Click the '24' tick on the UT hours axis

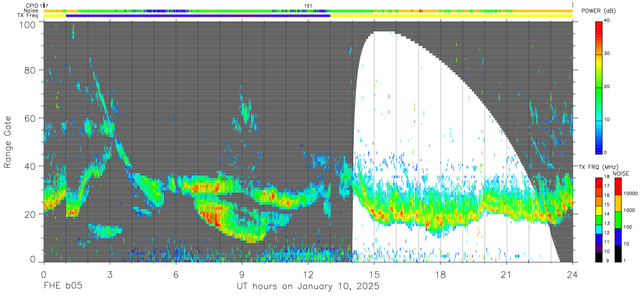coord(573,274)
